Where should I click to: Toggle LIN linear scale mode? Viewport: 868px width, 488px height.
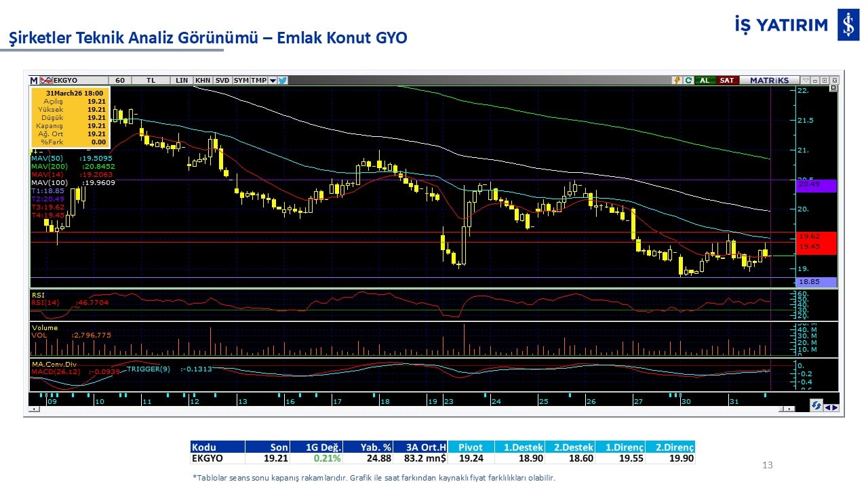[182, 80]
